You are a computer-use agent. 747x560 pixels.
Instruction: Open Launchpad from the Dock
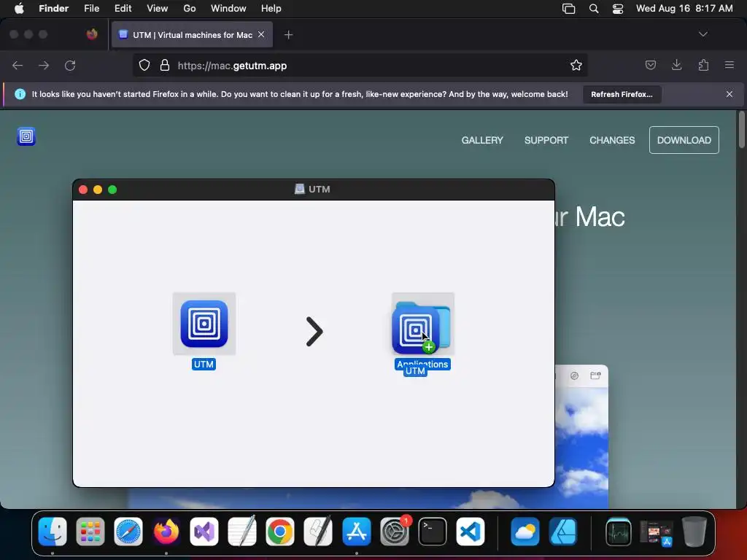pyautogui.click(x=90, y=531)
